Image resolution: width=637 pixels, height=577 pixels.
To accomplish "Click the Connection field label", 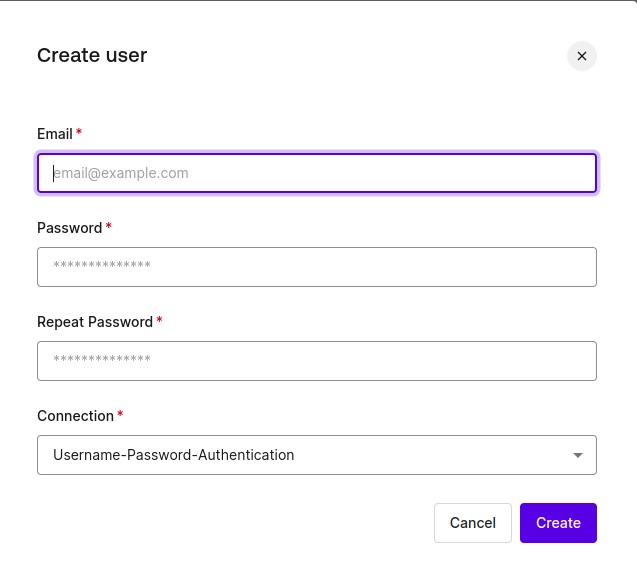I will click(x=75, y=416).
